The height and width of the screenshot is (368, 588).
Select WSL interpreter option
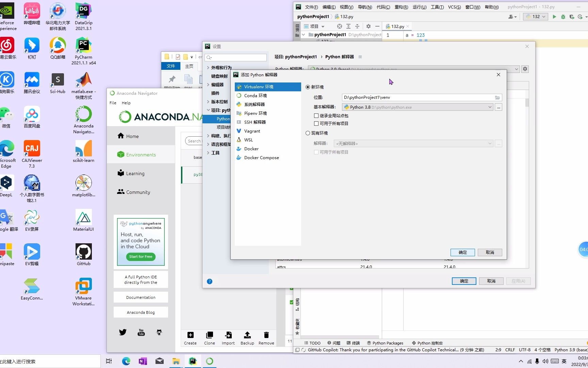point(268,140)
